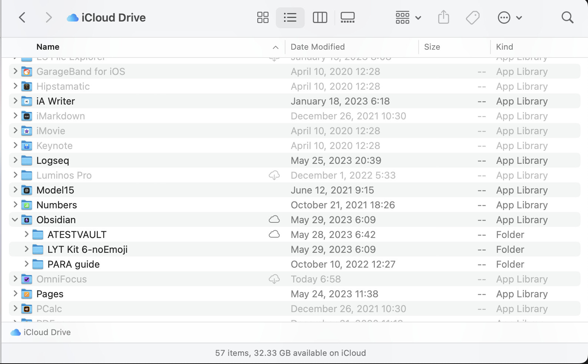
Task: Select the PCalc folder icon
Action: pyautogui.click(x=27, y=309)
